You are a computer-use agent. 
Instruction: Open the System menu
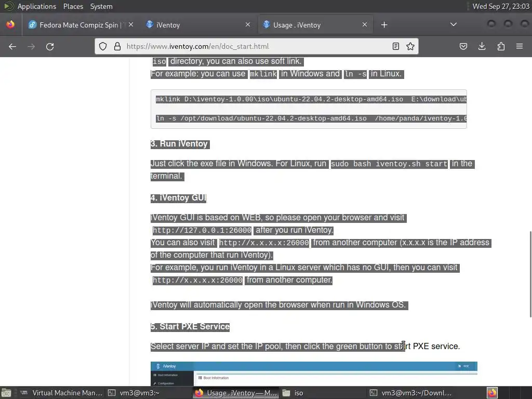click(x=101, y=6)
